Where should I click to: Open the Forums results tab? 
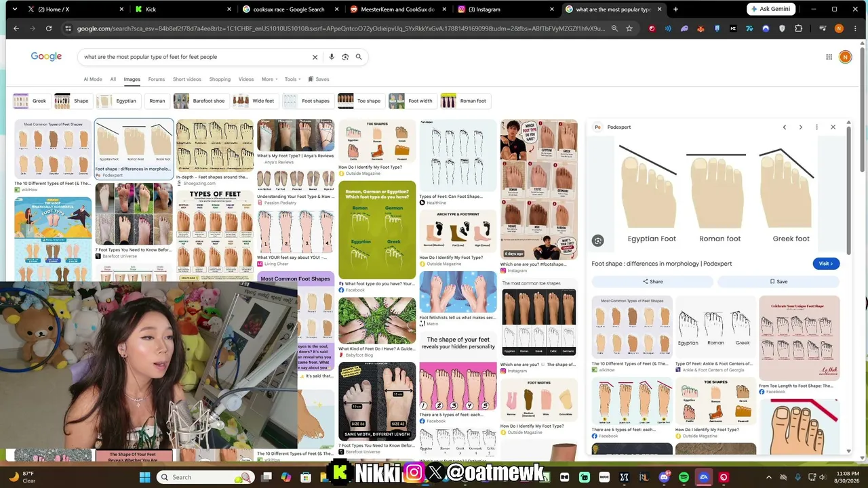click(157, 79)
